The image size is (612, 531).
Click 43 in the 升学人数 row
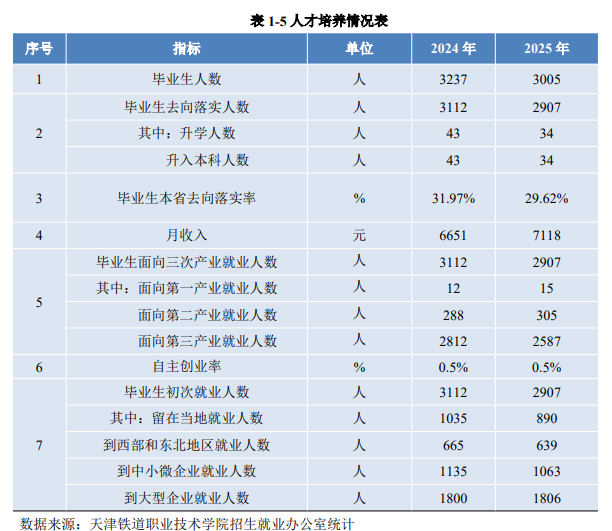pyautogui.click(x=453, y=134)
